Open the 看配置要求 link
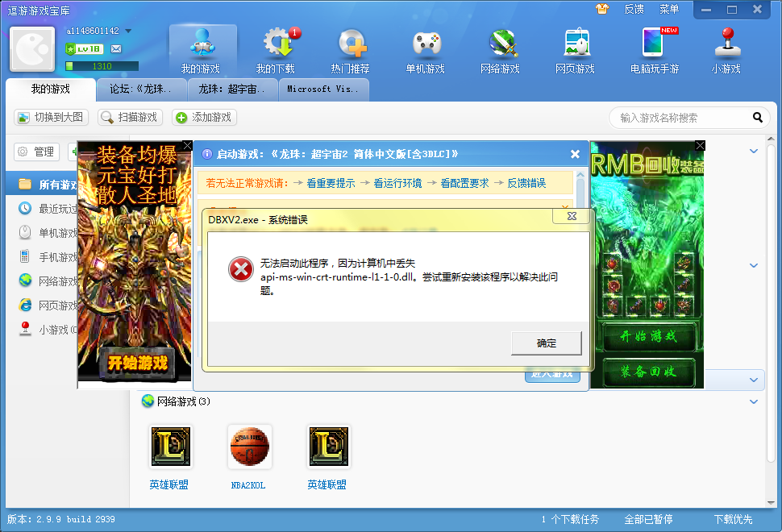Screen dimensions: 782x532 click(x=464, y=183)
